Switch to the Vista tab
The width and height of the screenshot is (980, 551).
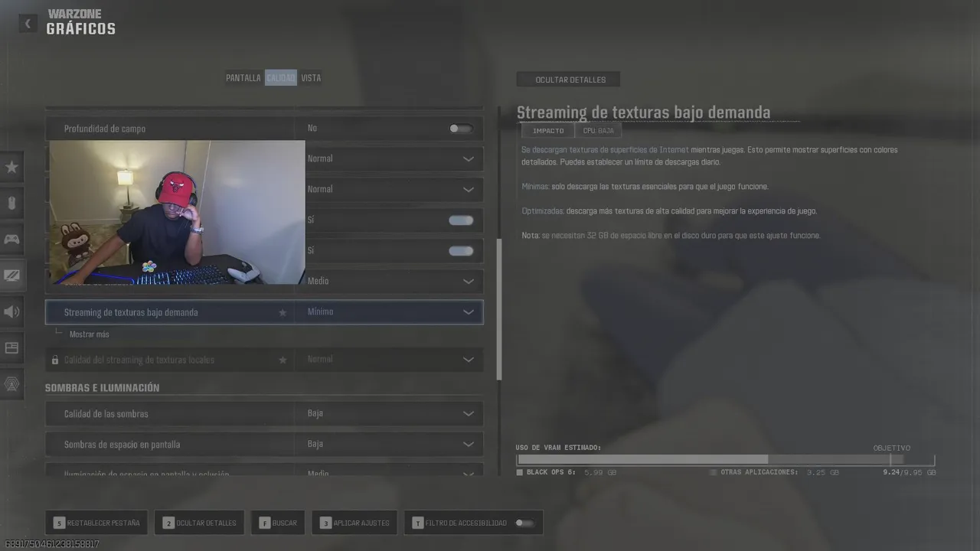tap(311, 78)
